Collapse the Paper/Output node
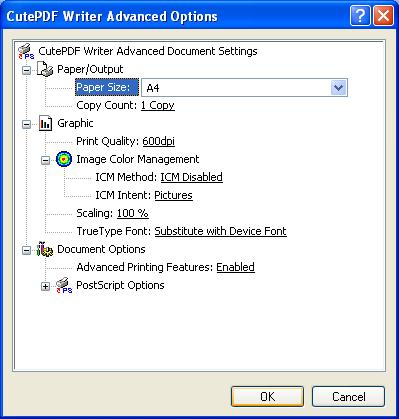Viewport: 399px width, 419px height. (x=26, y=70)
